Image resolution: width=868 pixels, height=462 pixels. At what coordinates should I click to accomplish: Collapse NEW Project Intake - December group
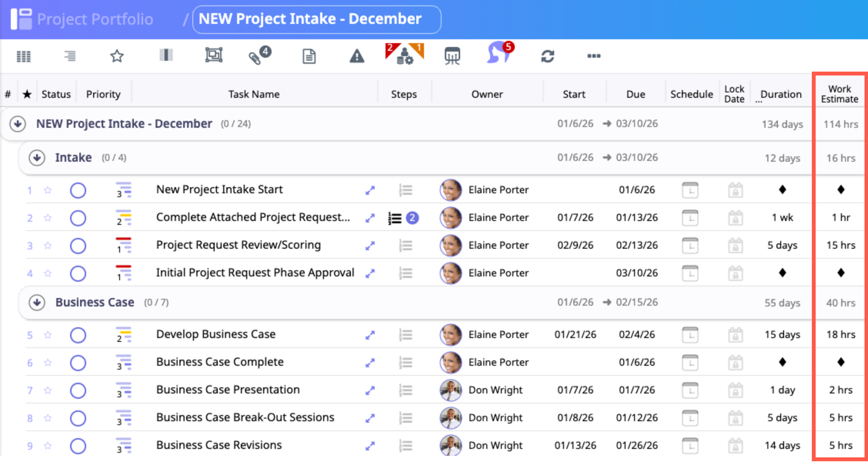click(18, 124)
